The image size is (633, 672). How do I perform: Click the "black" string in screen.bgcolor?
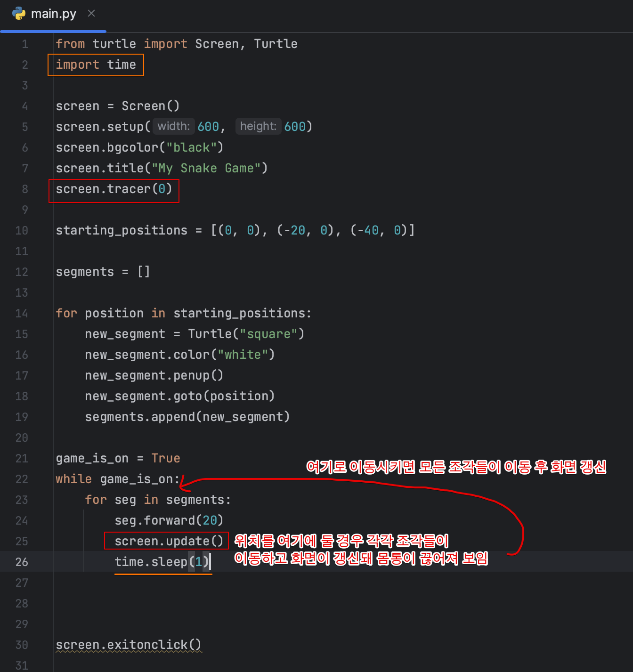click(191, 147)
